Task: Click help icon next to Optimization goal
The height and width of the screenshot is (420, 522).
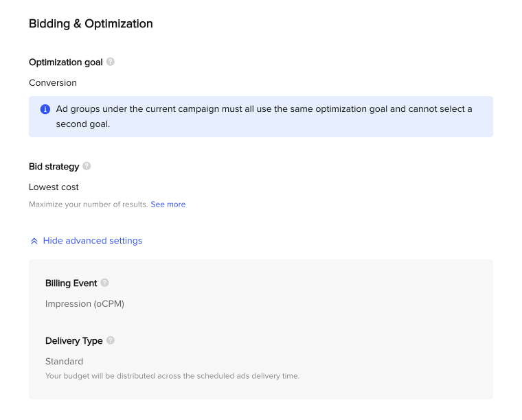Action: [x=110, y=62]
